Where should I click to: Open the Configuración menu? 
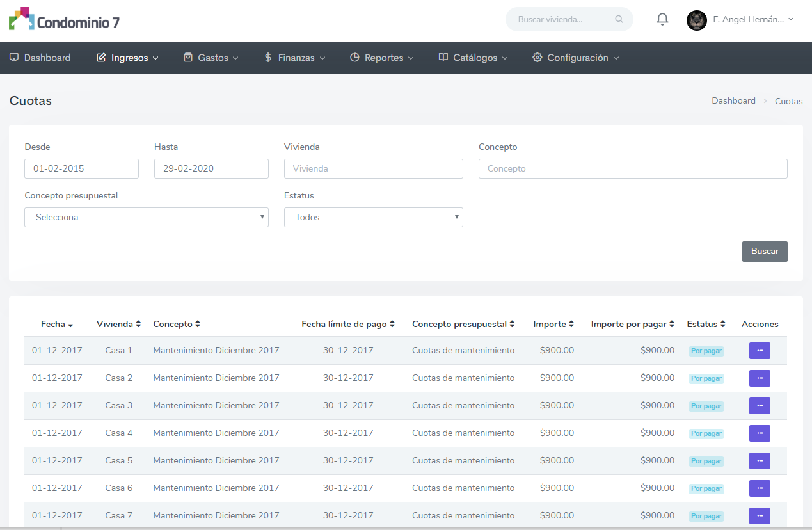coord(576,58)
